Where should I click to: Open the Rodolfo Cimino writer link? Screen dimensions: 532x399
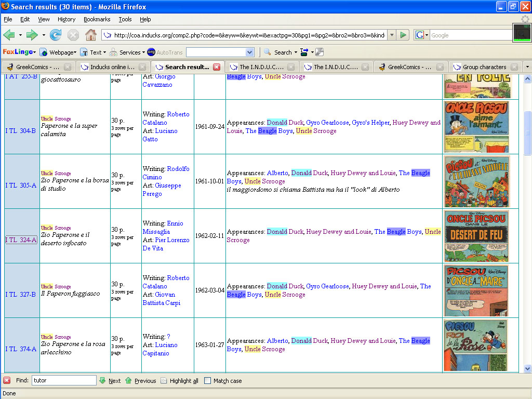coord(166,172)
